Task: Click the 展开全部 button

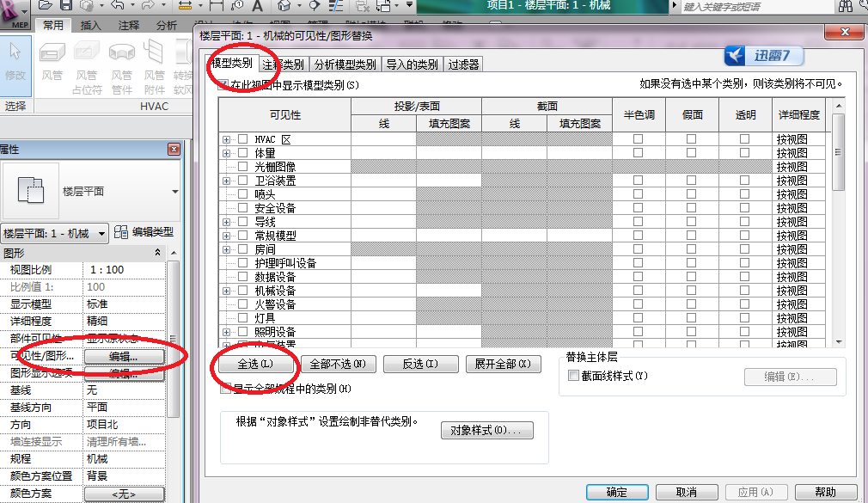Action: [504, 364]
